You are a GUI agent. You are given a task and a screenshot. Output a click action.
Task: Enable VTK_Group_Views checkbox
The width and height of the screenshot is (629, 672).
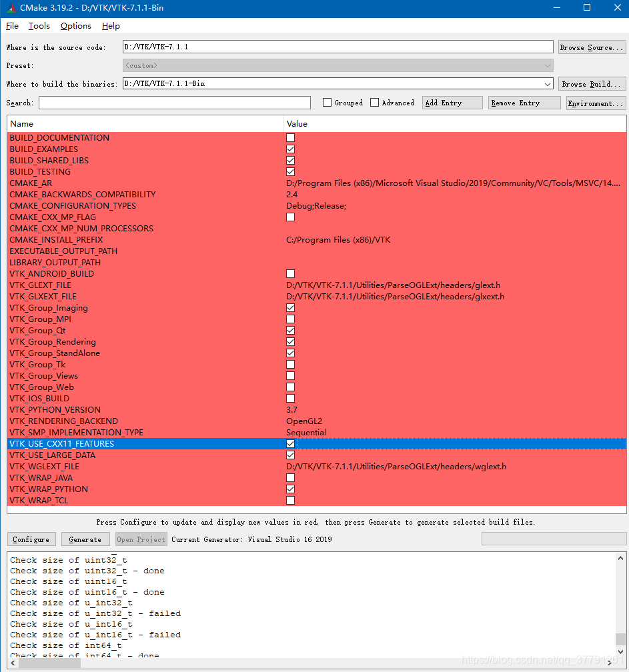[291, 376]
